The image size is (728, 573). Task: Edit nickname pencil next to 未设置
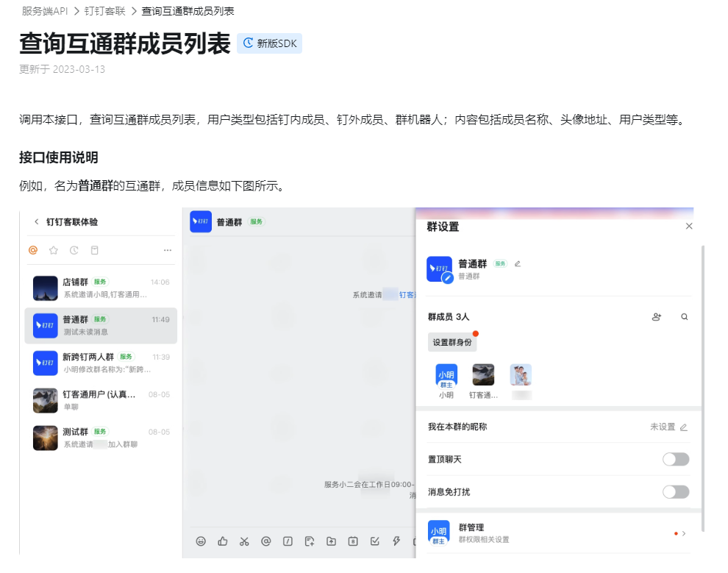coord(683,427)
